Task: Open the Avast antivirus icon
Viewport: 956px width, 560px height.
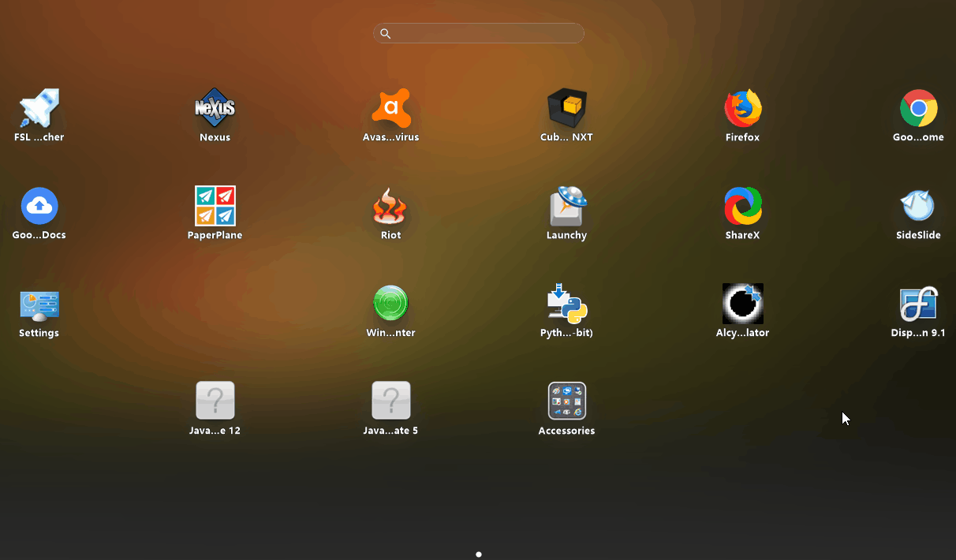Action: click(391, 108)
